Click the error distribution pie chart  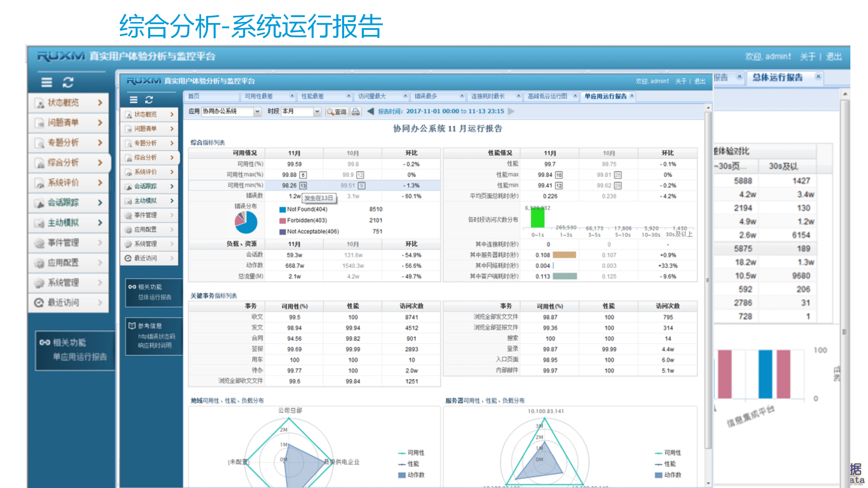[246, 222]
